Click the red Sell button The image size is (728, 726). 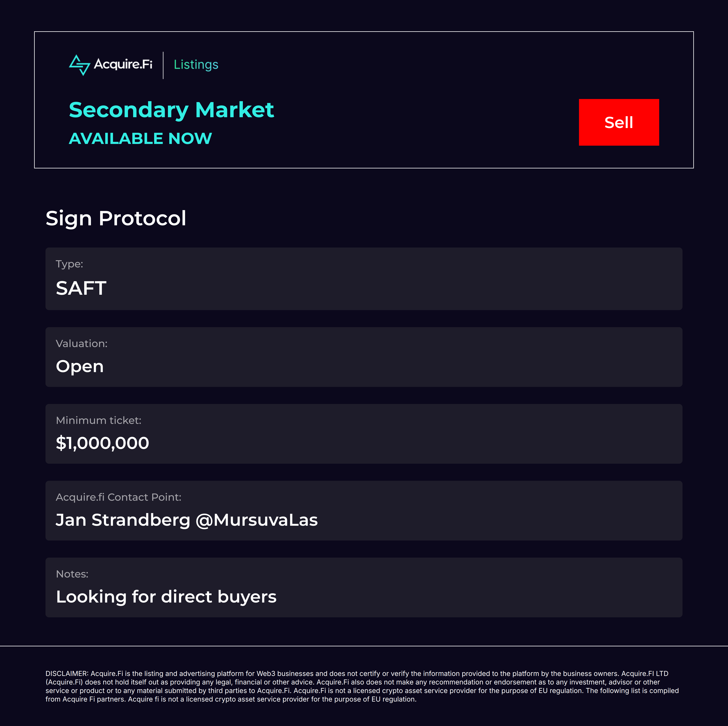[619, 122]
